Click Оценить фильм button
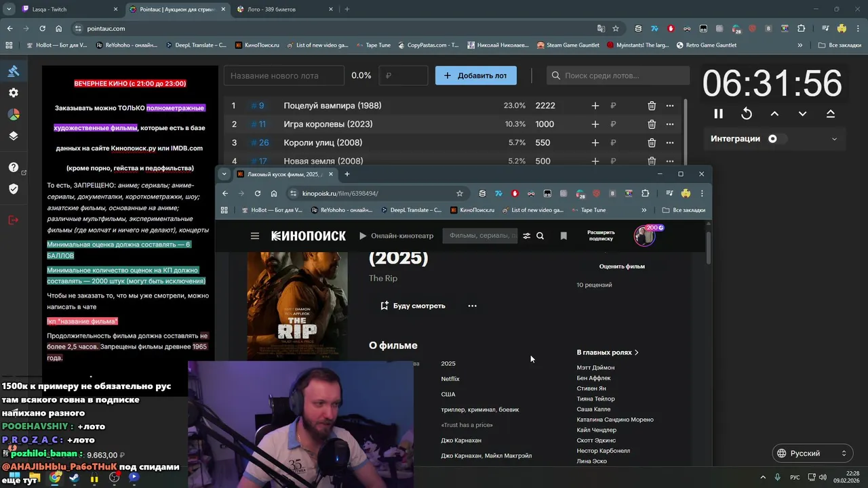This screenshot has height=488, width=868. click(x=622, y=266)
